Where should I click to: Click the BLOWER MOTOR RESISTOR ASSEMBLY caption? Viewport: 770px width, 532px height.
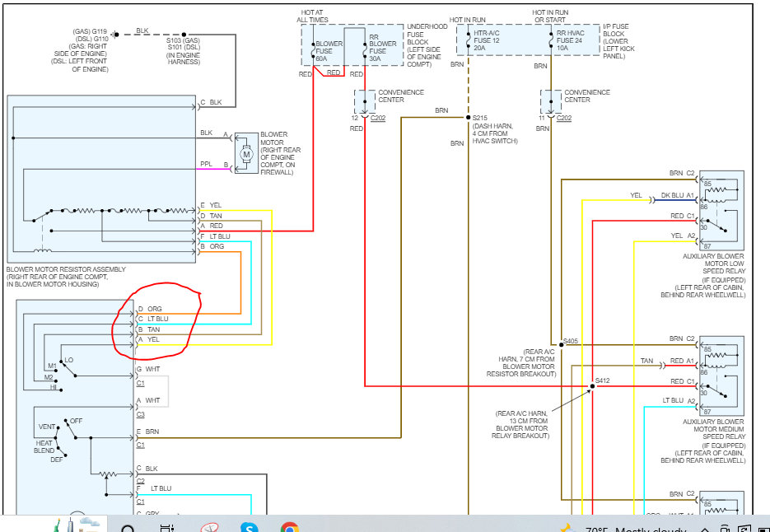point(66,277)
